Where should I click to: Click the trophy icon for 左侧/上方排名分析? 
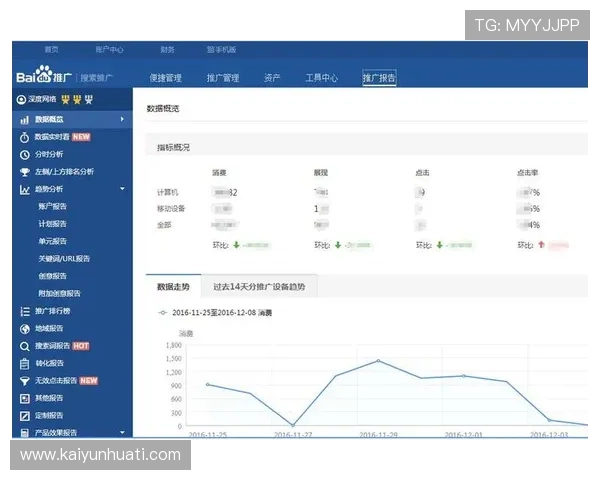click(24, 172)
